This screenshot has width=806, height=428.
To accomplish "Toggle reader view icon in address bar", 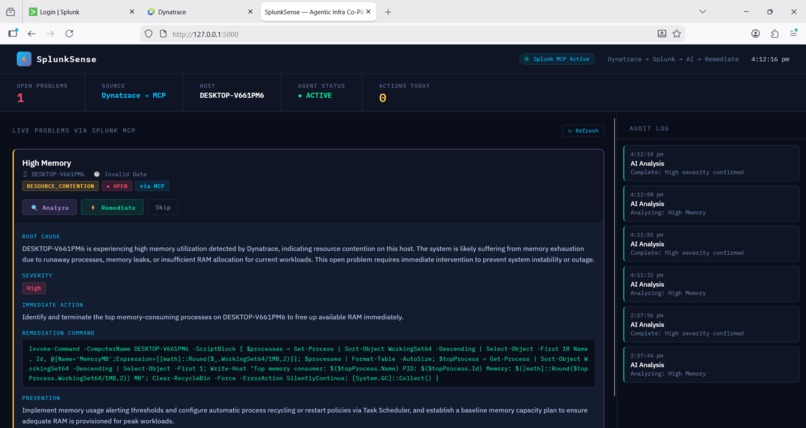I will click(x=662, y=34).
